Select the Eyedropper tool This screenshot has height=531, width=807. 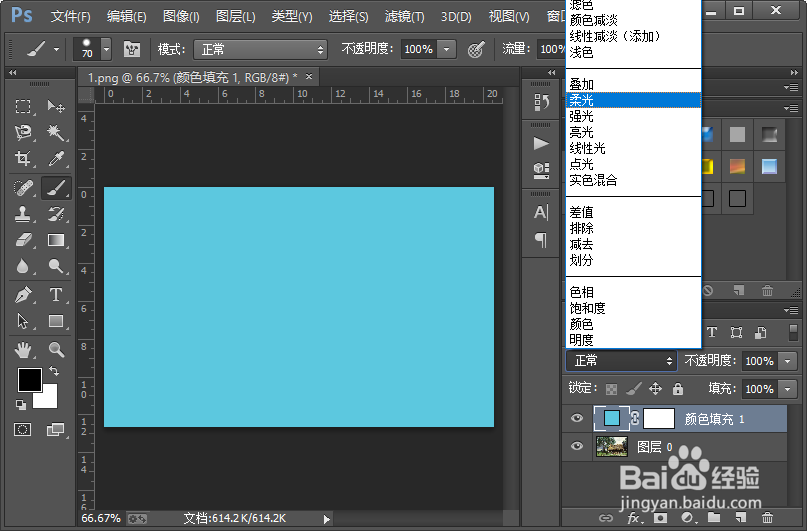point(56,158)
